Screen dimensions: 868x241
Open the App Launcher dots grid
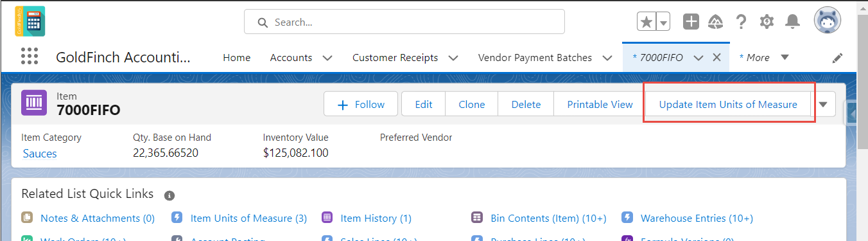pos(30,57)
